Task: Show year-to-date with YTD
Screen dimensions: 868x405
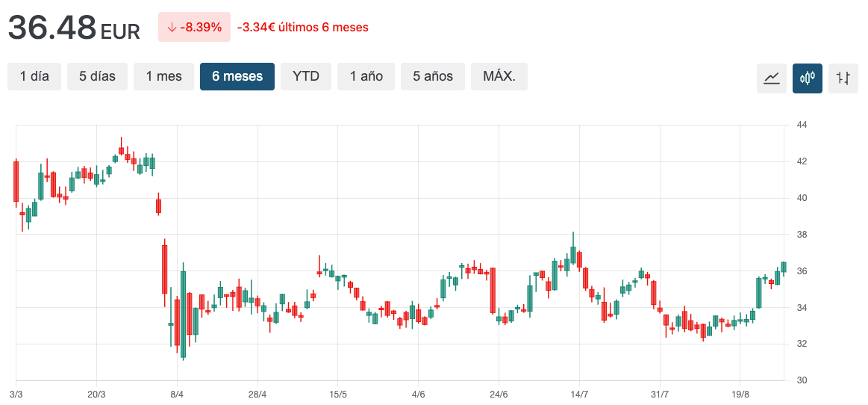Action: click(306, 76)
